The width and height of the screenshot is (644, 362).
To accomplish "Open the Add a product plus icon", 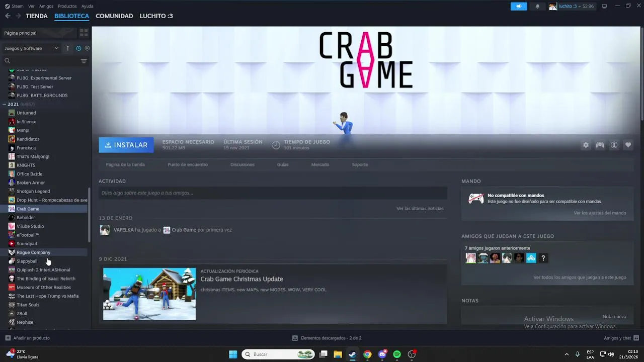I will pos(8,338).
